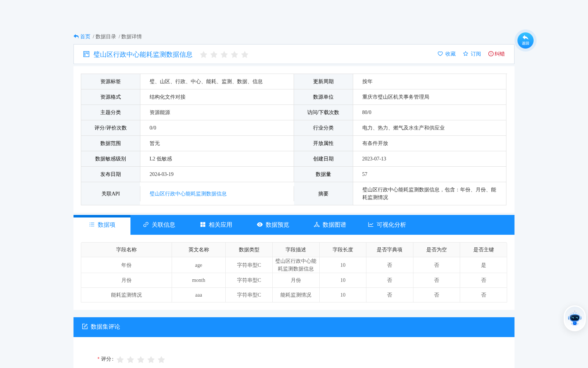Click the 数据集评论 section header
Viewport: 588px width, 368px height.
tap(294, 327)
